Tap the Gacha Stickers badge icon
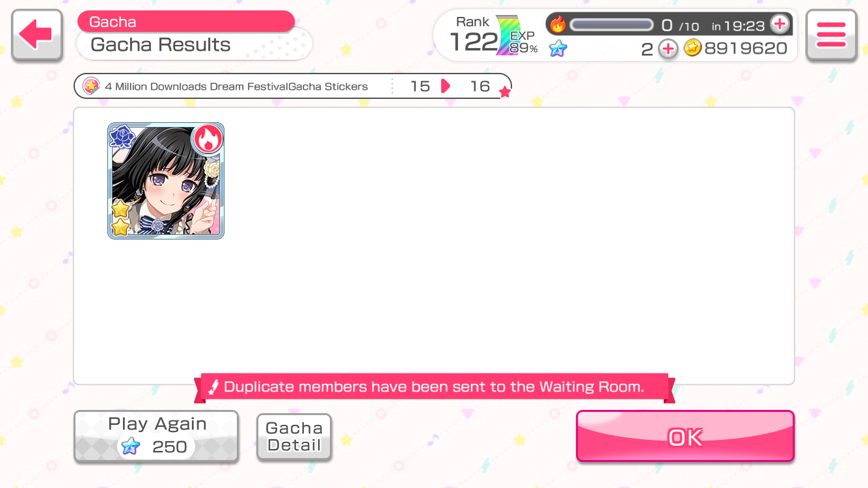The image size is (868, 488). click(x=91, y=86)
